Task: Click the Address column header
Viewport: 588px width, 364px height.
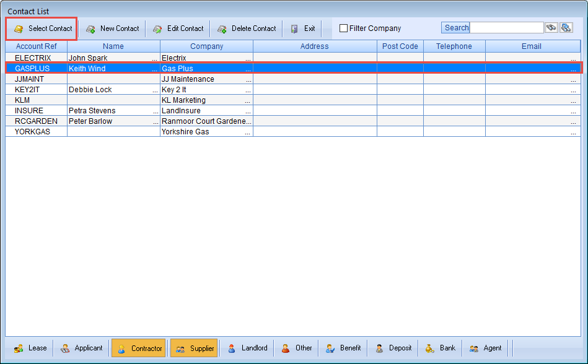Action: point(315,46)
